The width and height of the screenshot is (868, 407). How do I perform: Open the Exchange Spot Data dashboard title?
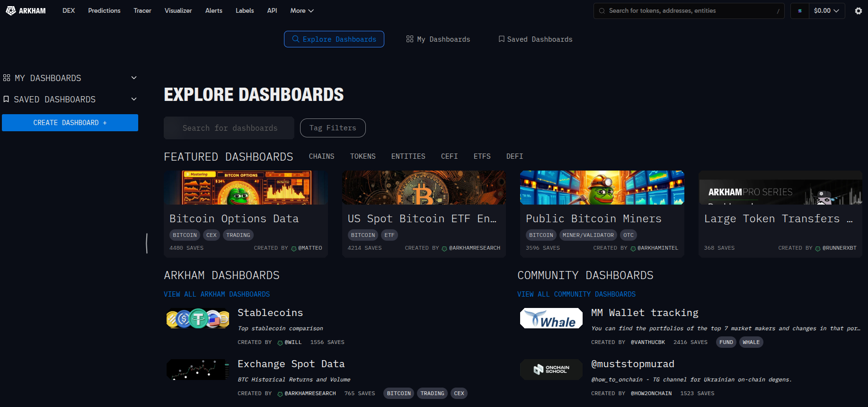tap(291, 364)
